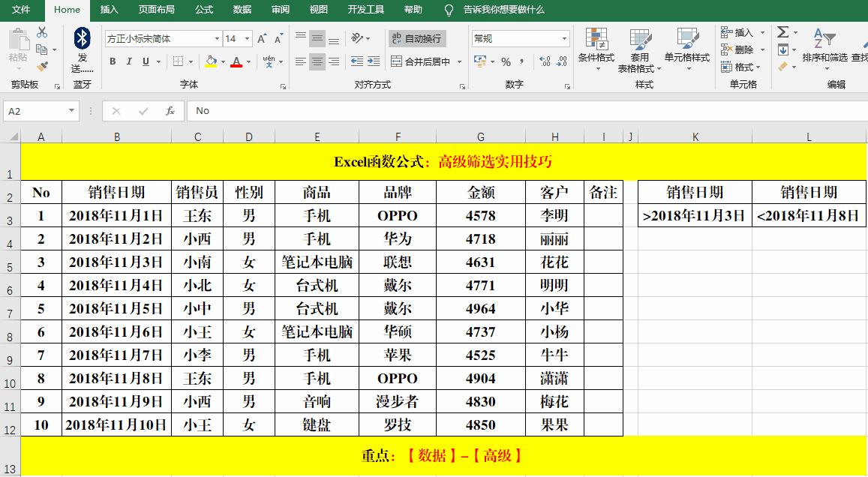This screenshot has width=868, height=477.
Task: Select the Format Painter brush
Action: (42, 66)
